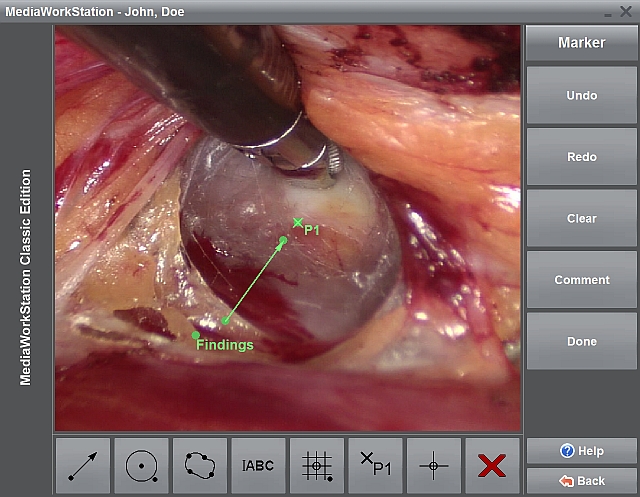Pick the ABC text annotation tool

coord(258,466)
